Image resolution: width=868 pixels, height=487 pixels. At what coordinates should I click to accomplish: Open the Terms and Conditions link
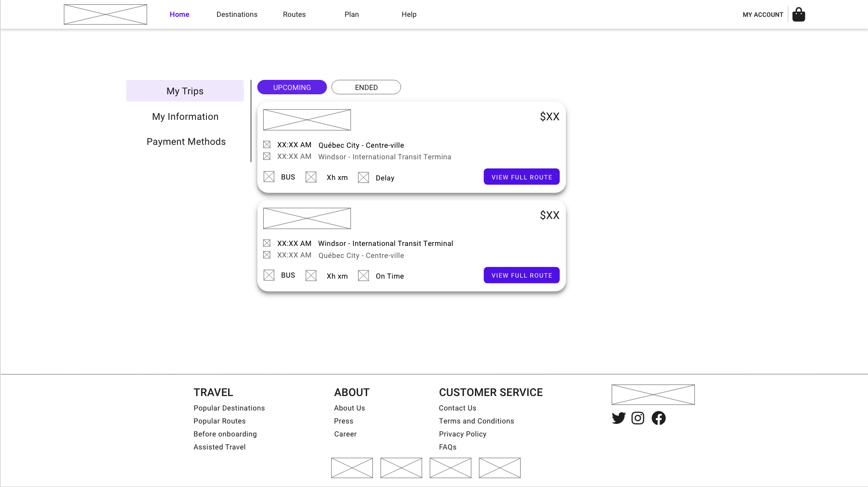(476, 421)
